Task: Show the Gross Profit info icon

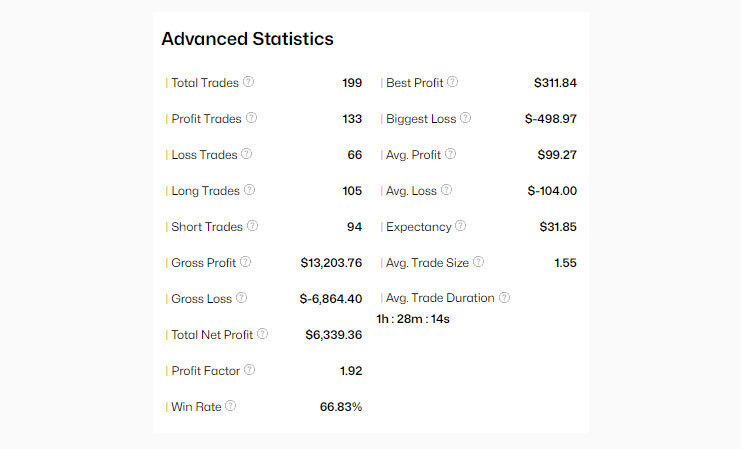Action: [x=246, y=262]
